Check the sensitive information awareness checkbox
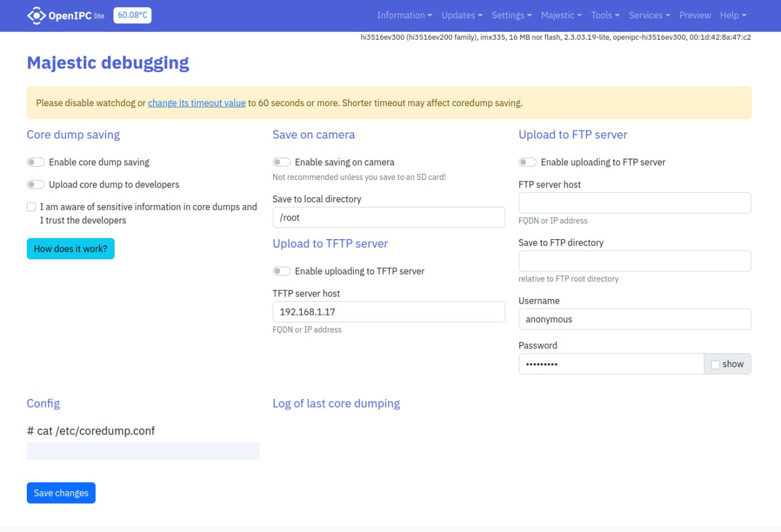Viewport: 781px width, 532px height. 31,207
